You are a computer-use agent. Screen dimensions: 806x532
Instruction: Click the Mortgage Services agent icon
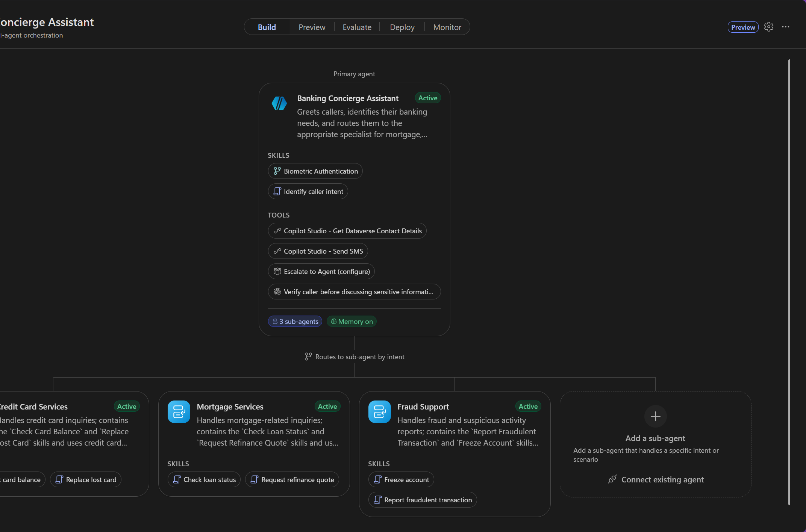pos(179,412)
